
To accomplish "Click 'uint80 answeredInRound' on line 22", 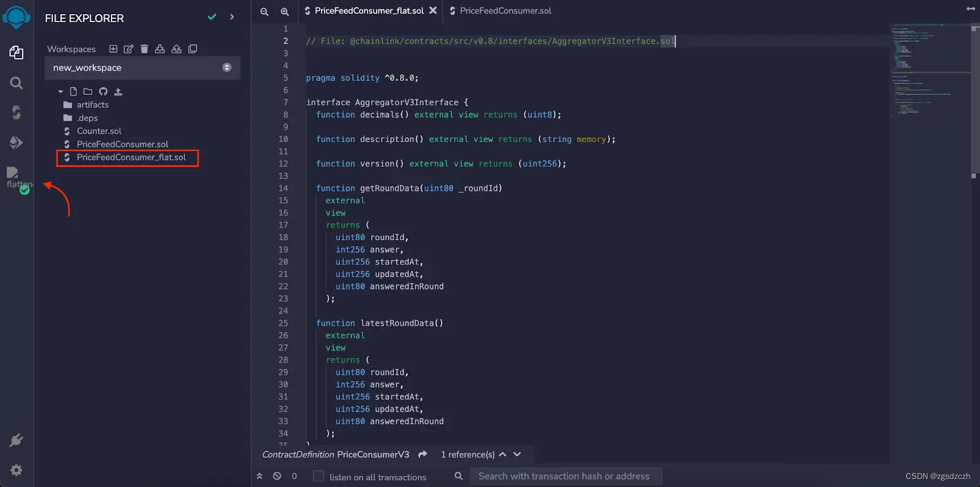I will (390, 286).
